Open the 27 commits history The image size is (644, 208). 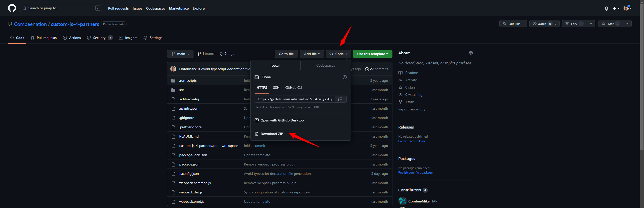(376, 69)
